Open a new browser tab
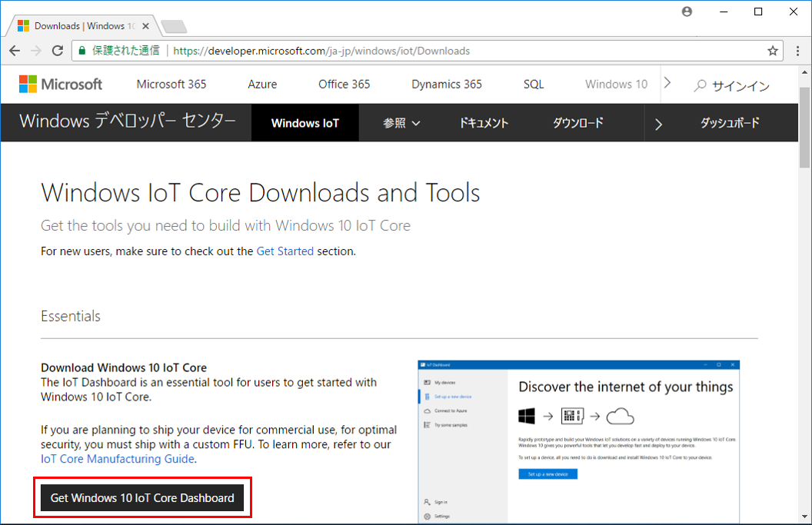The height and width of the screenshot is (525, 812). [x=174, y=26]
